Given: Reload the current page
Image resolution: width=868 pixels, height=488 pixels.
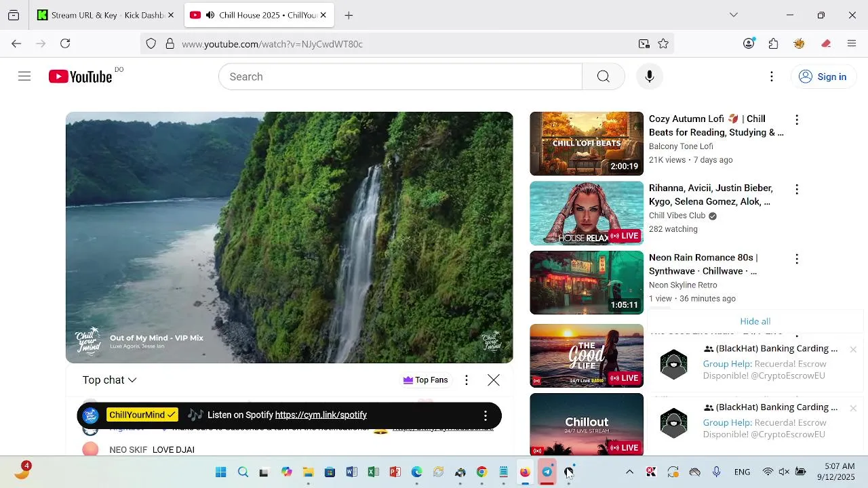Looking at the screenshot, I should [x=65, y=43].
